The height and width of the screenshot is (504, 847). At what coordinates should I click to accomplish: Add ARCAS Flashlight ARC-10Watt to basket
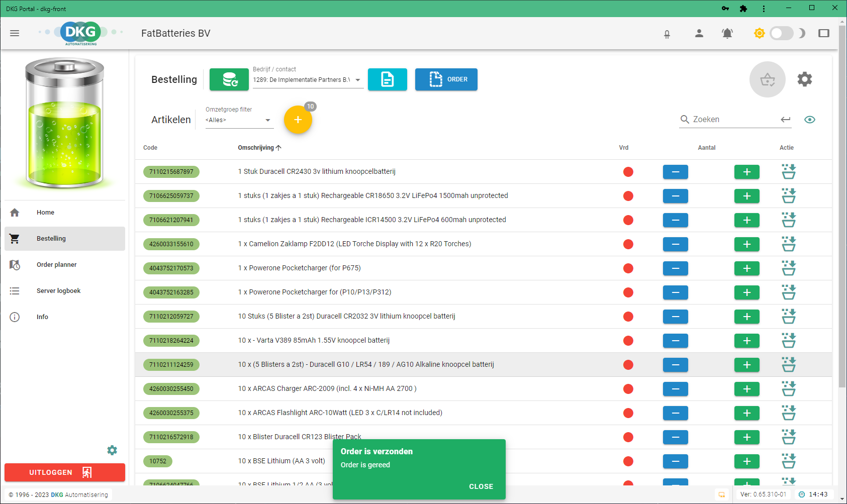point(789,413)
